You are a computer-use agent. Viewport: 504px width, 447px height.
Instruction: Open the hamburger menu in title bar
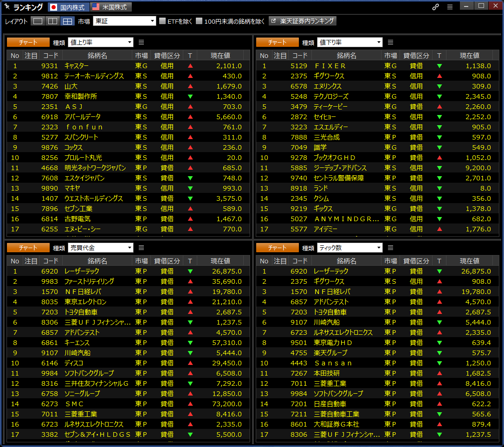(450, 7)
